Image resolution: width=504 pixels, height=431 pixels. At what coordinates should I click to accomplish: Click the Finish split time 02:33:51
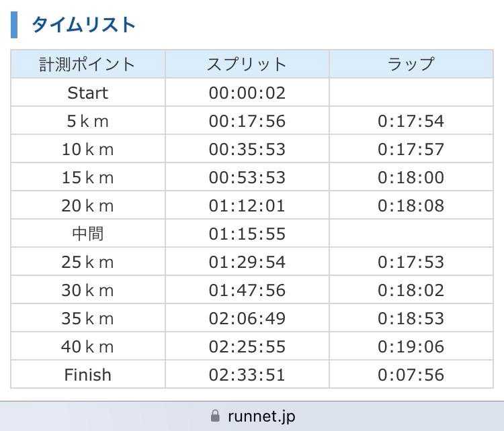pos(247,375)
